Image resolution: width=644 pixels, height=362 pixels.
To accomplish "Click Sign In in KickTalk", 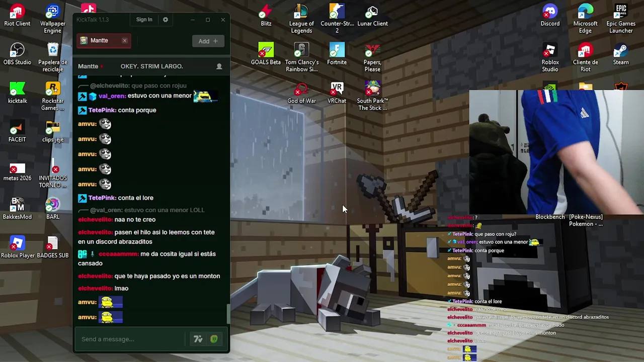I will click(144, 20).
